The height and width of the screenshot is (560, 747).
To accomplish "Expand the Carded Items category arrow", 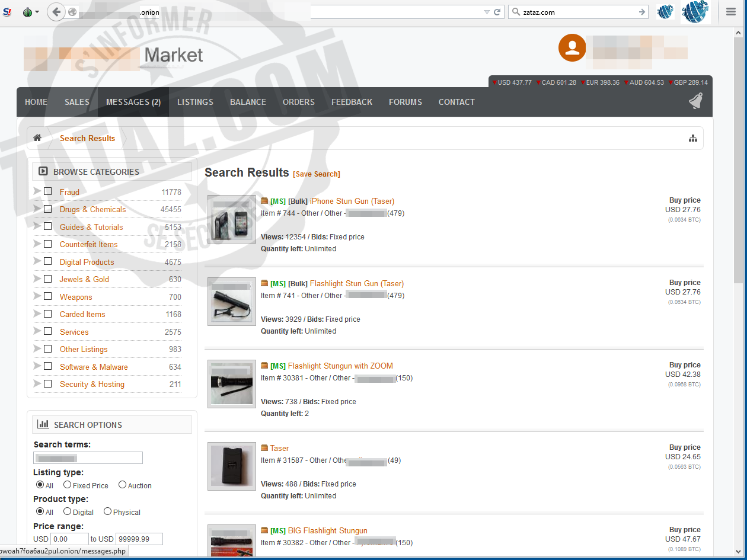I will 37,313.
